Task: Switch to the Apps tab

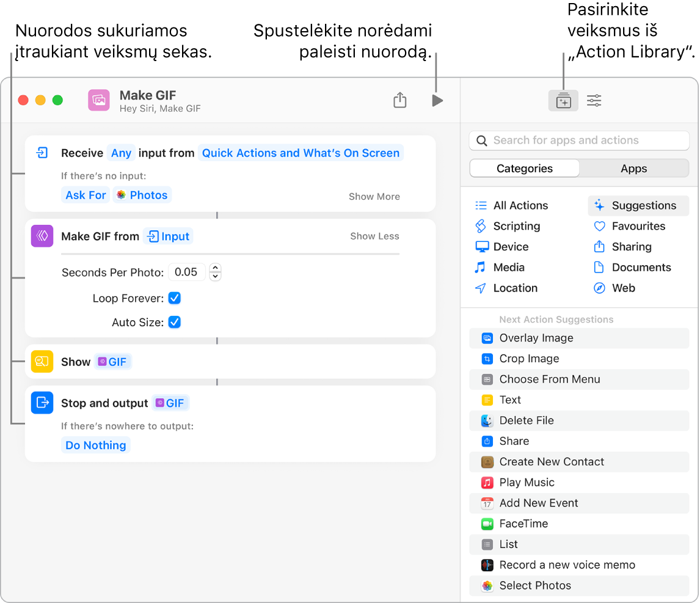Action: [633, 169]
